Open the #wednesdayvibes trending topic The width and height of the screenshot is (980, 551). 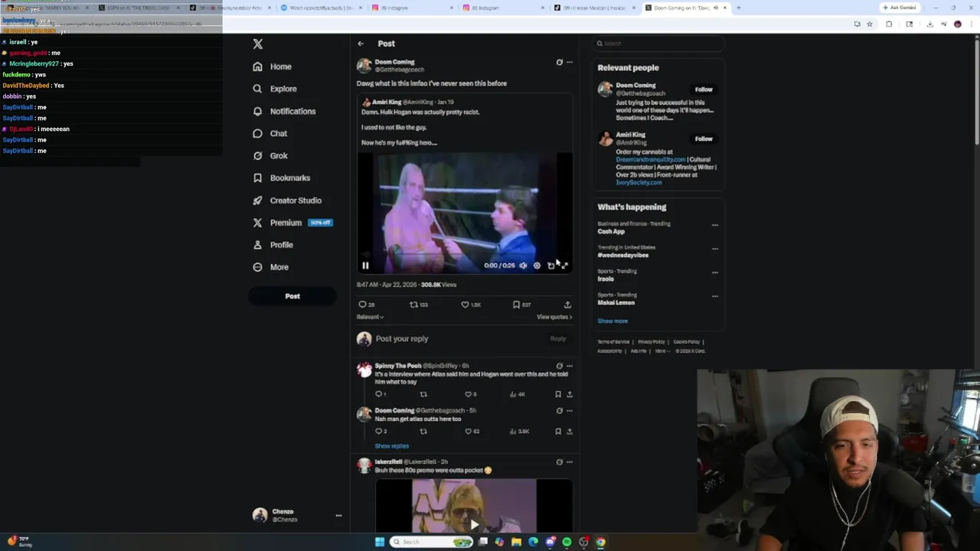click(x=622, y=255)
